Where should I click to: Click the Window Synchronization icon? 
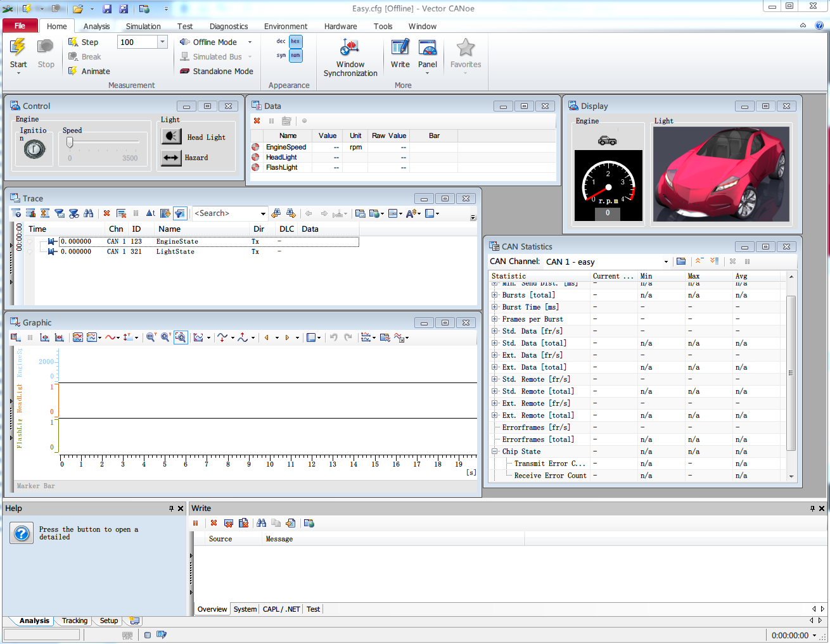click(350, 48)
